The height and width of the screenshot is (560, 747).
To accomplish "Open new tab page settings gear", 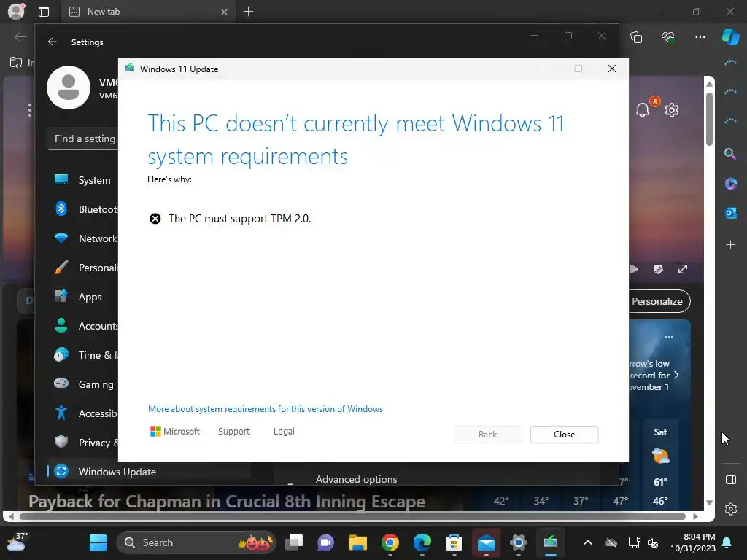I will [x=672, y=110].
